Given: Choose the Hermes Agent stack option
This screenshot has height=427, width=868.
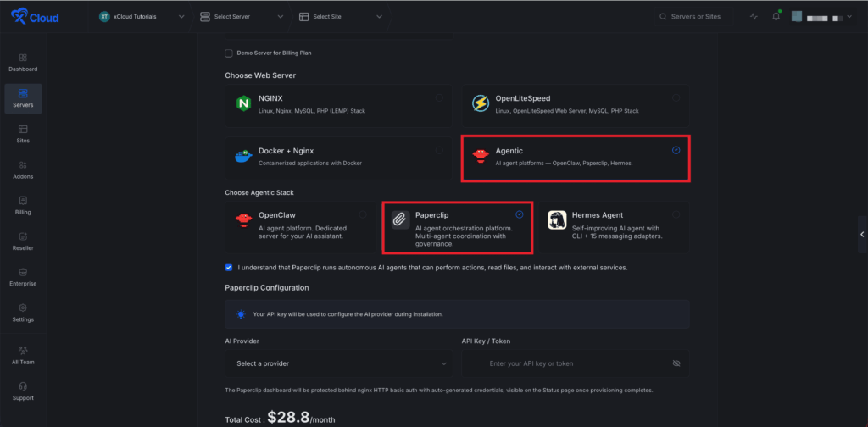Looking at the screenshot, I should 614,227.
